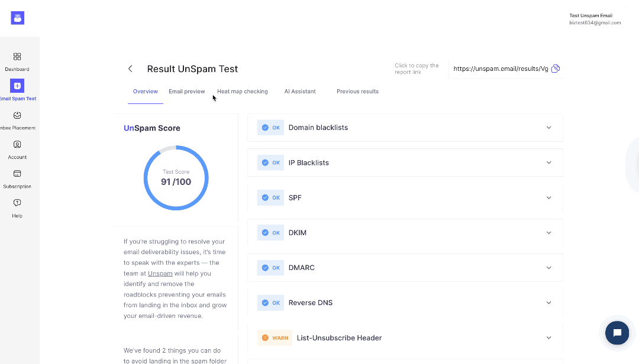
Task: Open Inbox Placement from sidebar
Action: tap(17, 115)
